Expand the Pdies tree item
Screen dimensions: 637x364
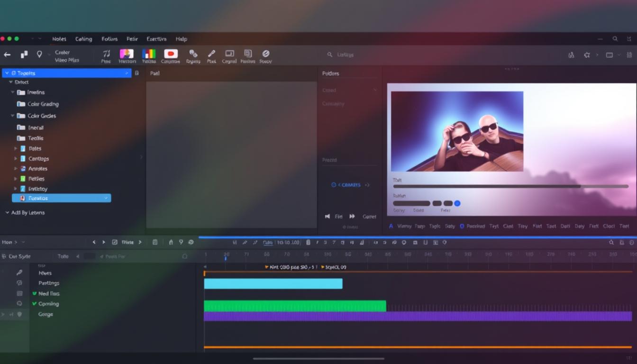click(16, 148)
